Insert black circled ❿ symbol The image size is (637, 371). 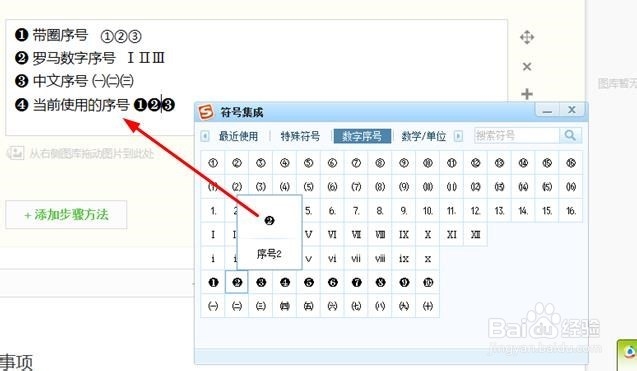coord(428,282)
